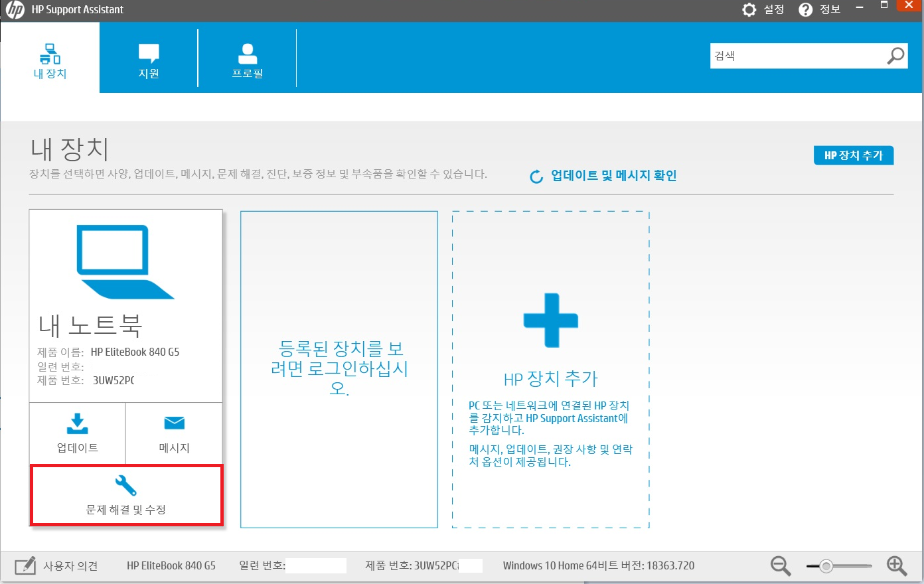Click the zoom in magnifier icon
This screenshot has height=584, width=924.
tap(897, 566)
